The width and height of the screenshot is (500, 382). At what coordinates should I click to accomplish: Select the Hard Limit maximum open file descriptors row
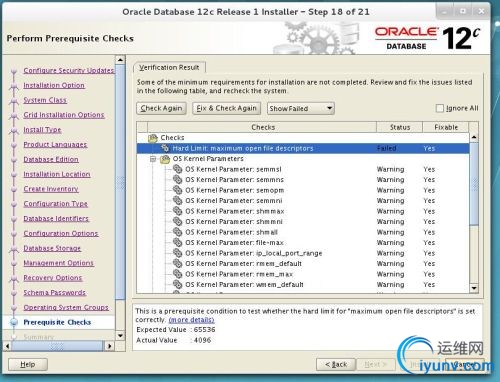pyautogui.click(x=303, y=148)
